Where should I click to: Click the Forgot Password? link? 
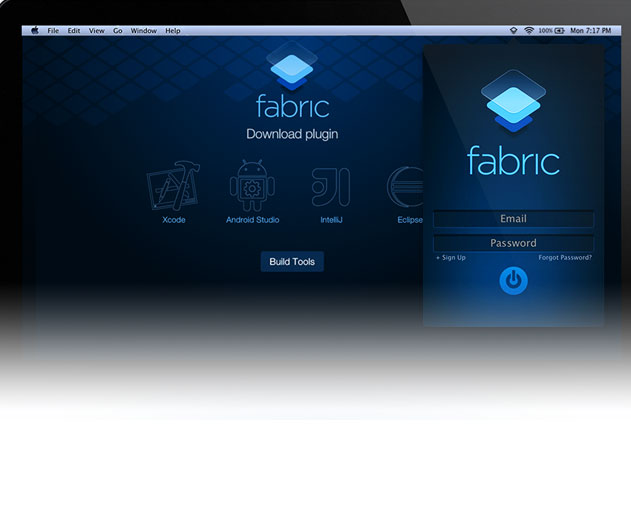[x=565, y=258]
